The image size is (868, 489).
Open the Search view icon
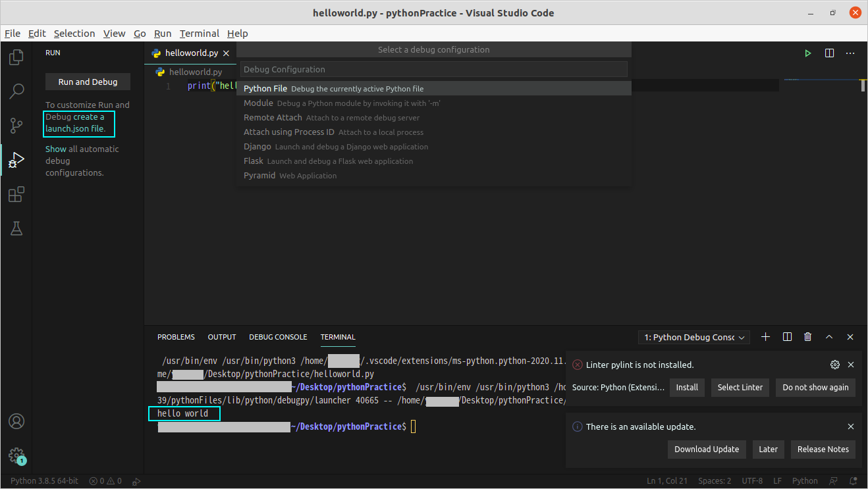coord(16,91)
